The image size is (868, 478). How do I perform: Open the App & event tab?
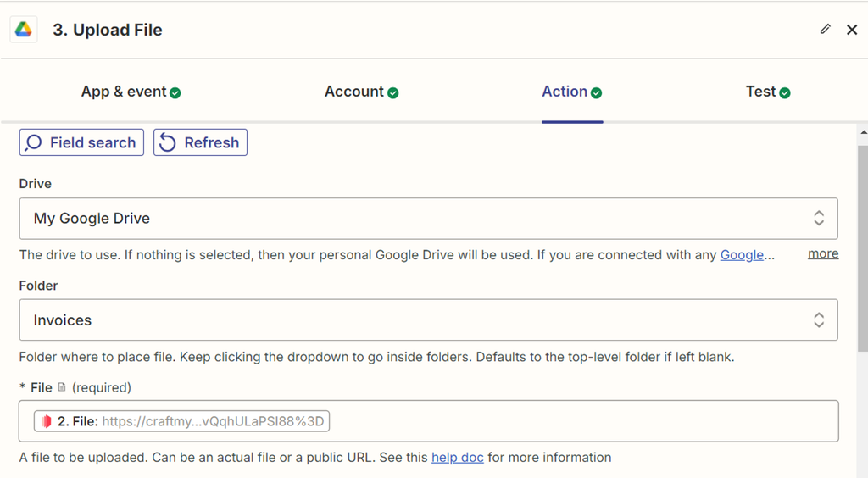click(131, 92)
